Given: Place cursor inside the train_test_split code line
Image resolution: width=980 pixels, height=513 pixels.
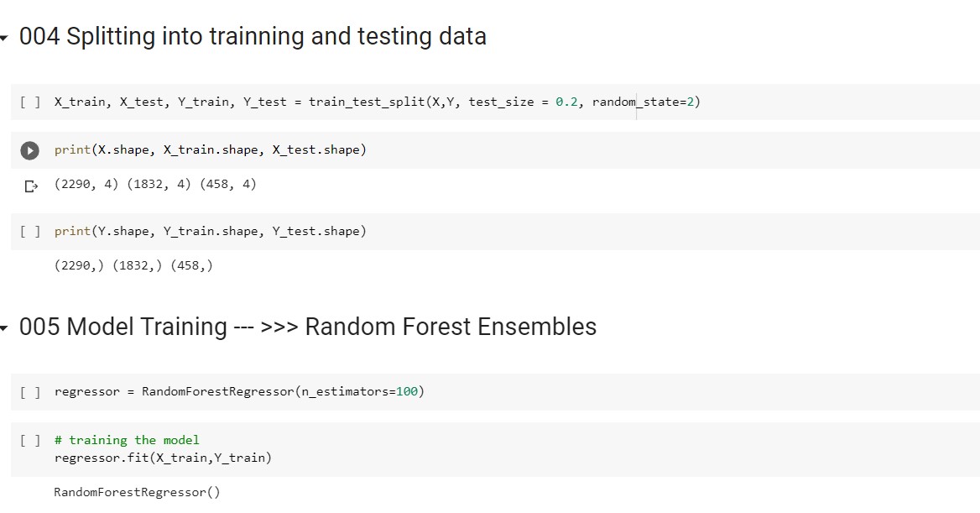Looking at the screenshot, I should point(378,102).
